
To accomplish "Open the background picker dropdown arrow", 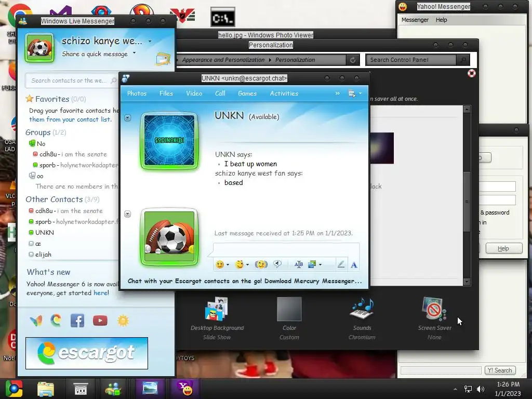I will click(x=320, y=264).
